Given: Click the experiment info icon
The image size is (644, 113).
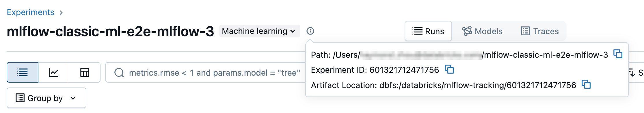Looking at the screenshot, I should (x=310, y=31).
